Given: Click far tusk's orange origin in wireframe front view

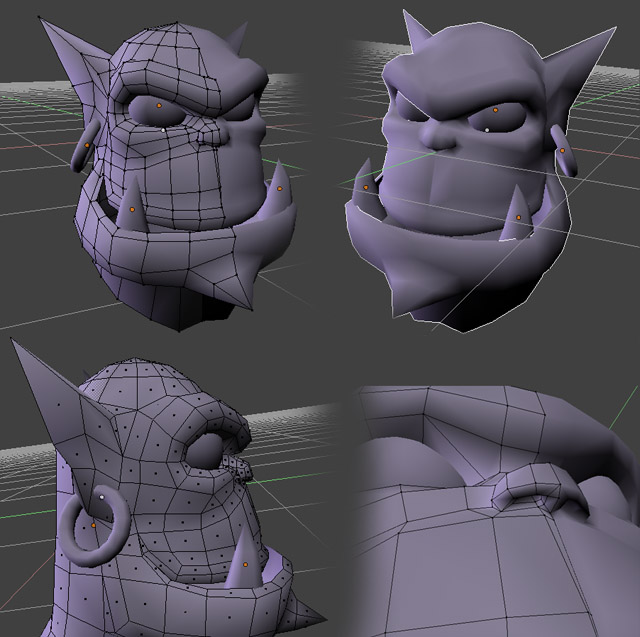Looking at the screenshot, I should [280, 189].
